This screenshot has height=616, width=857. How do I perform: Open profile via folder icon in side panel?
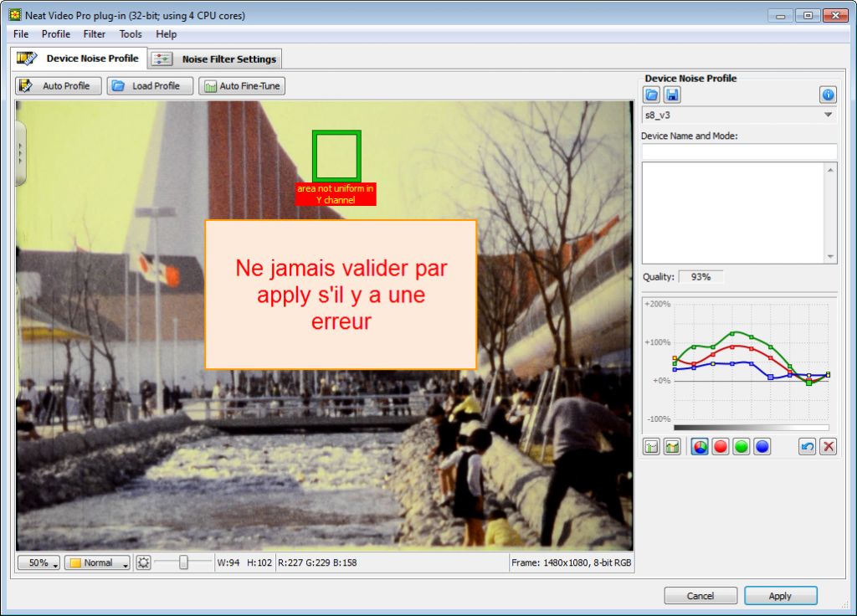pyautogui.click(x=651, y=95)
